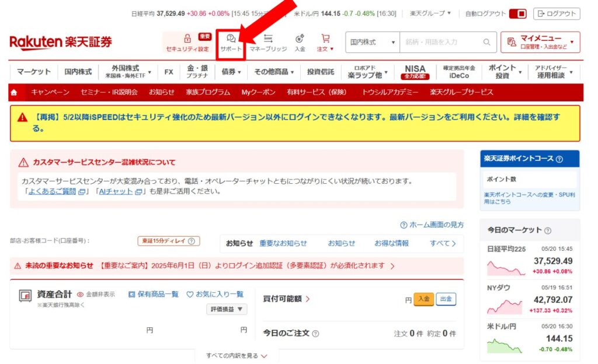This screenshot has width=598, height=364.
Task: Toggle the 自動ログアウト switch
Action: tap(518, 13)
